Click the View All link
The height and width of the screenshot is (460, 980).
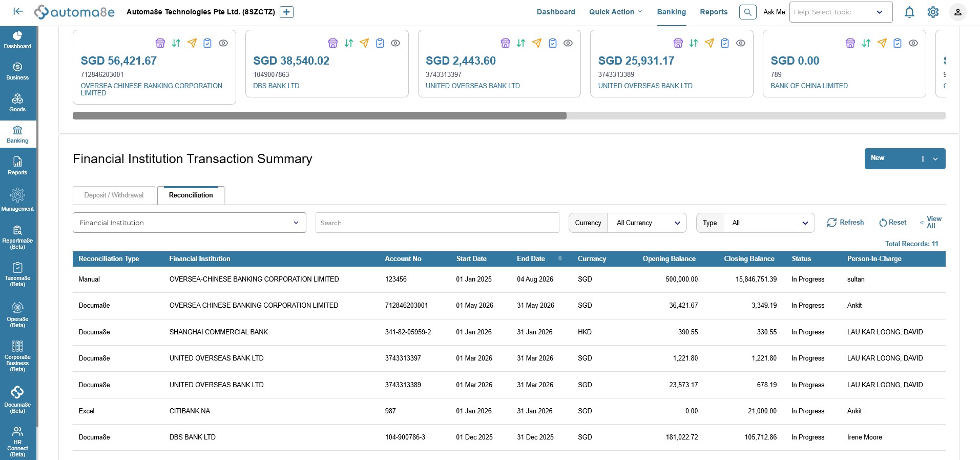point(931,222)
